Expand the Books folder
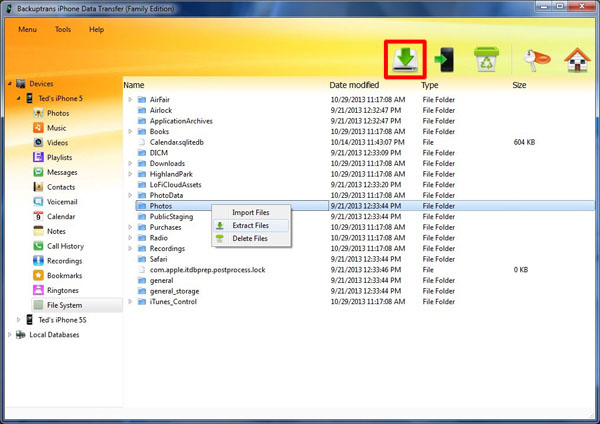 (130, 131)
